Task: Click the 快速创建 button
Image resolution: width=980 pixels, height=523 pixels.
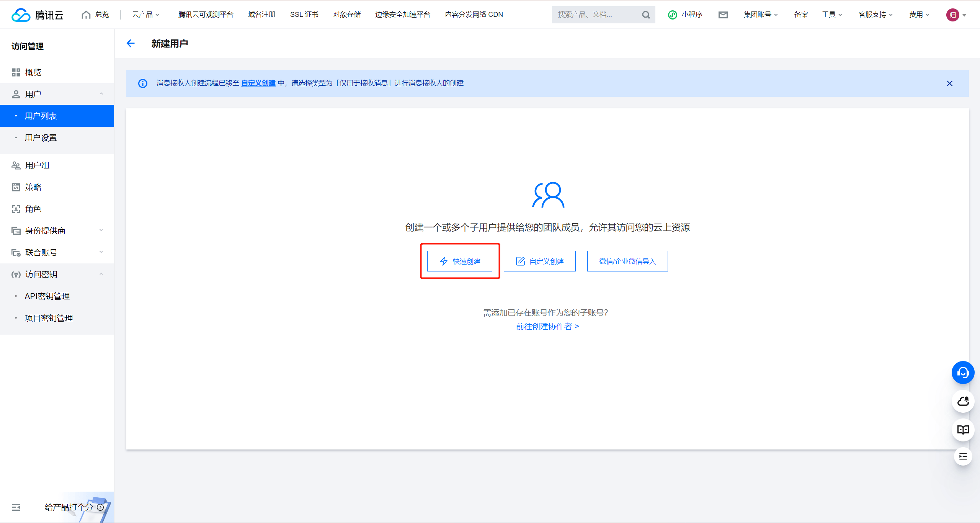Action: pos(460,261)
